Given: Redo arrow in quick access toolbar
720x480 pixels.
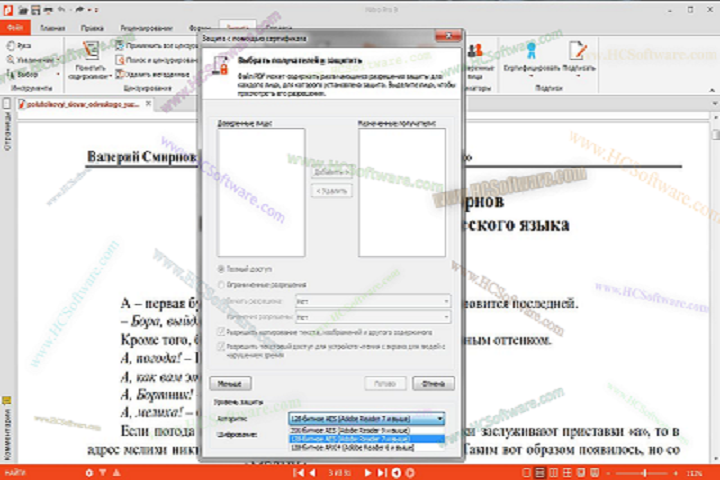Looking at the screenshot, I should coord(80,10).
